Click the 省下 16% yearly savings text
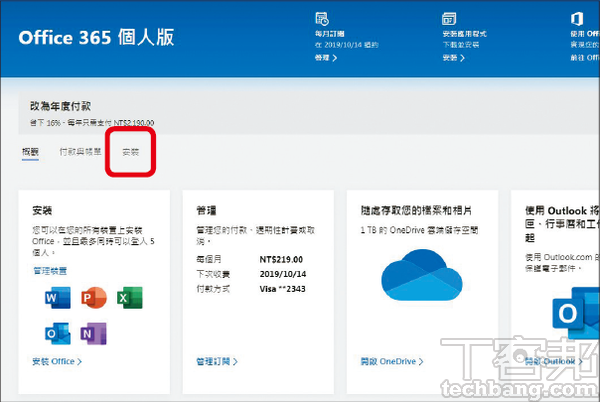This screenshot has width=600, height=402. tap(92, 123)
